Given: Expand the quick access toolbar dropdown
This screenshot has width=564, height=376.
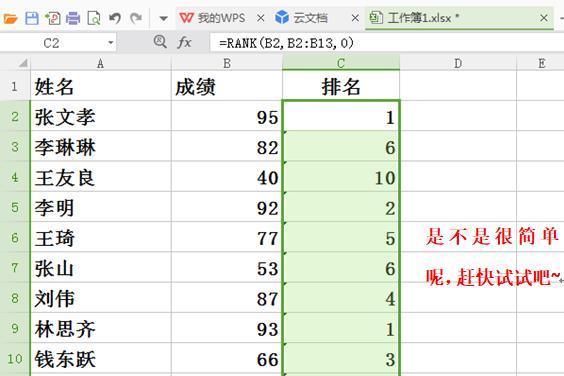Looking at the screenshot, I should [x=163, y=18].
